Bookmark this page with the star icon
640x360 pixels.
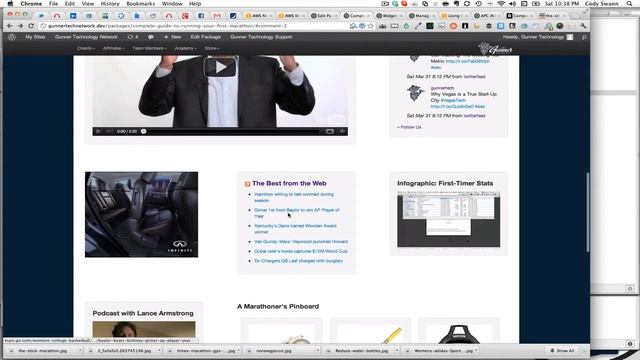(370, 26)
